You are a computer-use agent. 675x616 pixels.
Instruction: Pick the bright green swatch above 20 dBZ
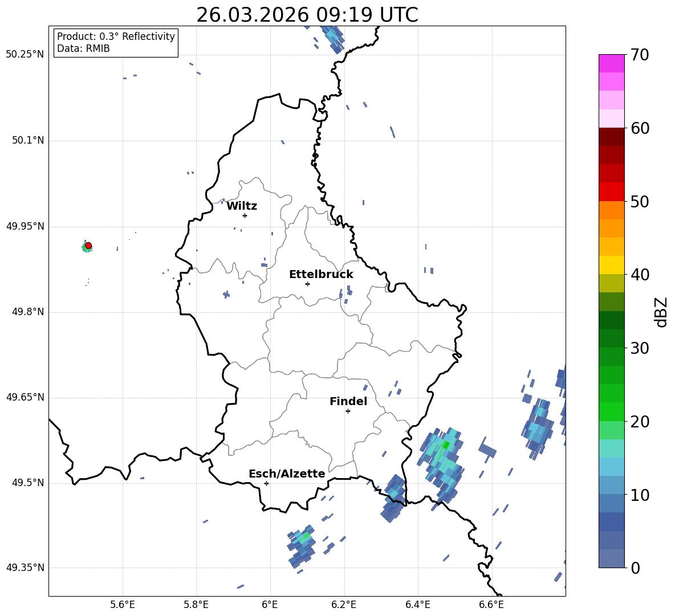click(x=611, y=411)
